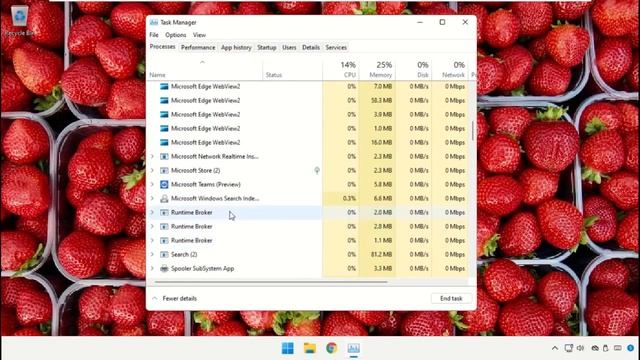
Task: Select Microsoft Teams (Preview) process name
Action: [206, 184]
